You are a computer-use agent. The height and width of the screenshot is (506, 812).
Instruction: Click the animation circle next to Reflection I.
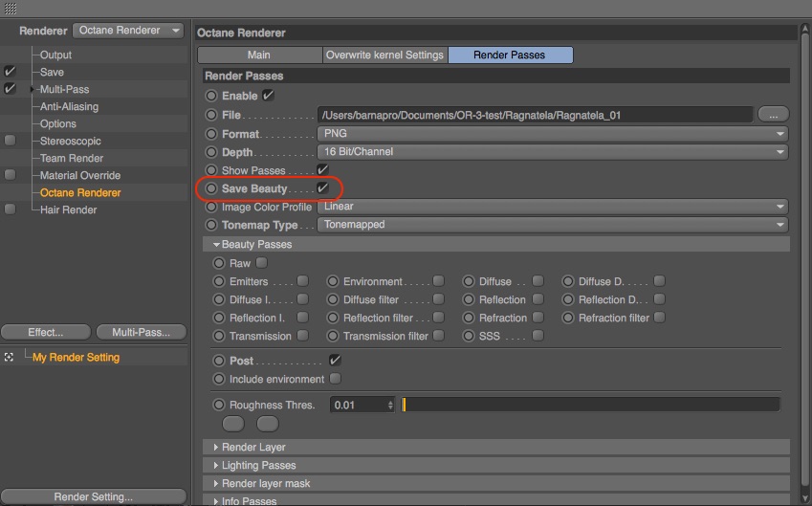pyautogui.click(x=219, y=318)
